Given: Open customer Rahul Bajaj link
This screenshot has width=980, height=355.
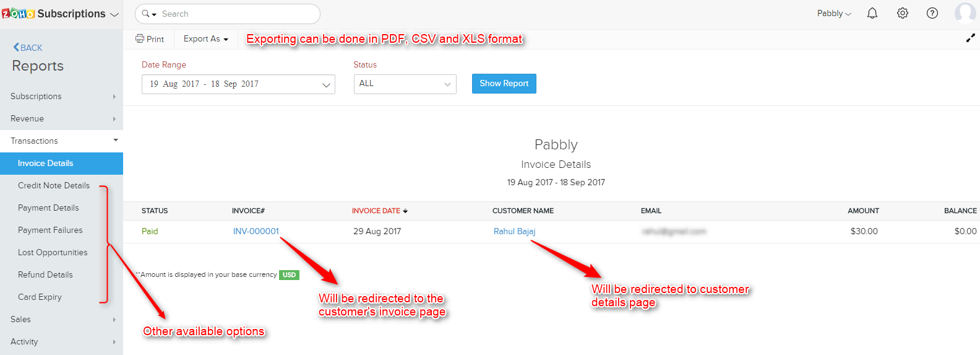Looking at the screenshot, I should pyautogui.click(x=515, y=232).
